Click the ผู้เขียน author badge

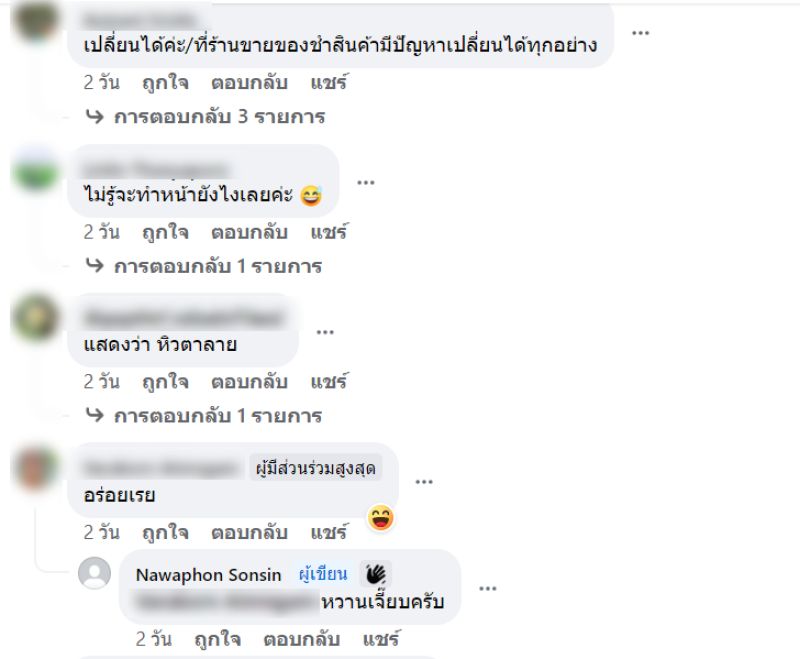coord(323,574)
